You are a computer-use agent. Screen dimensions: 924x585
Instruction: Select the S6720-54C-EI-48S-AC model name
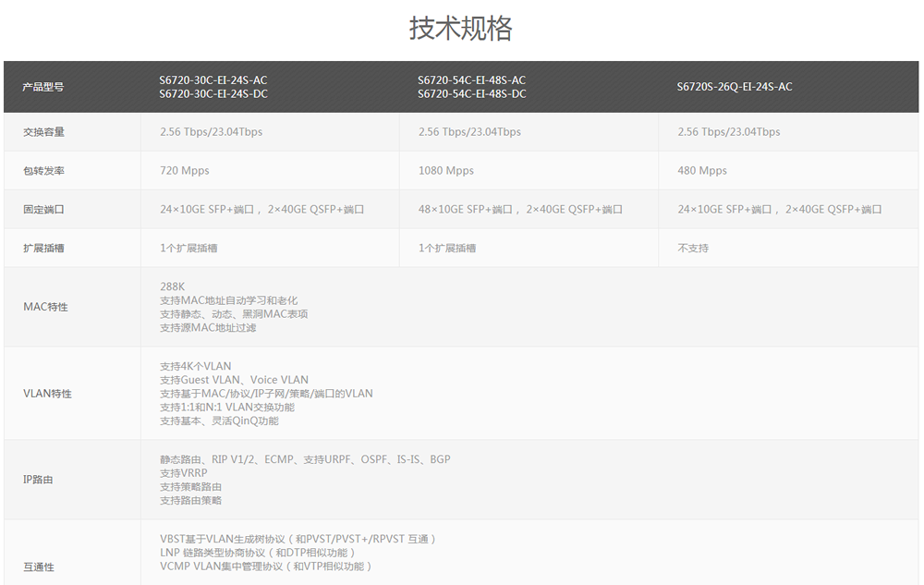(471, 79)
